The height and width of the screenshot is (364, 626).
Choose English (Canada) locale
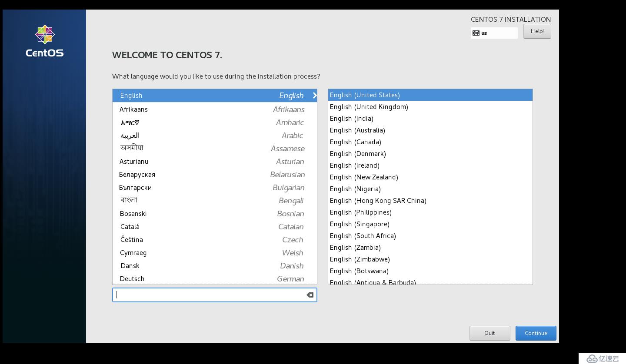pos(430,142)
